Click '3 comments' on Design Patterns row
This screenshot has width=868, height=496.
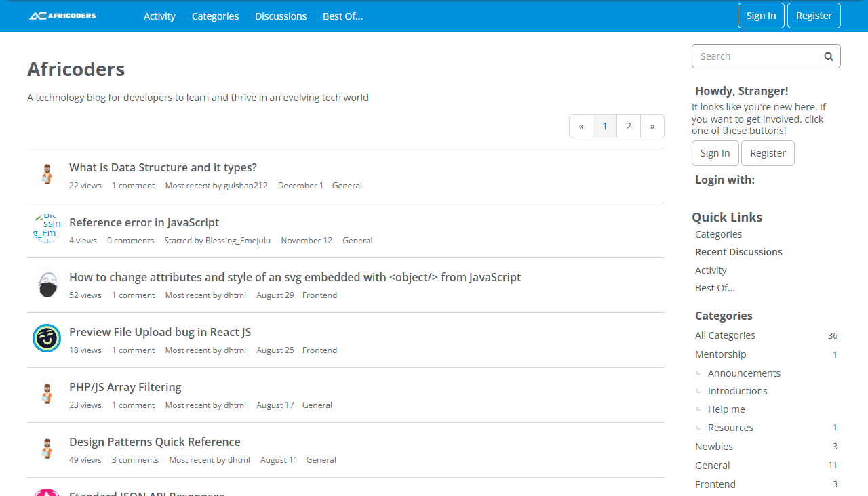pyautogui.click(x=135, y=460)
